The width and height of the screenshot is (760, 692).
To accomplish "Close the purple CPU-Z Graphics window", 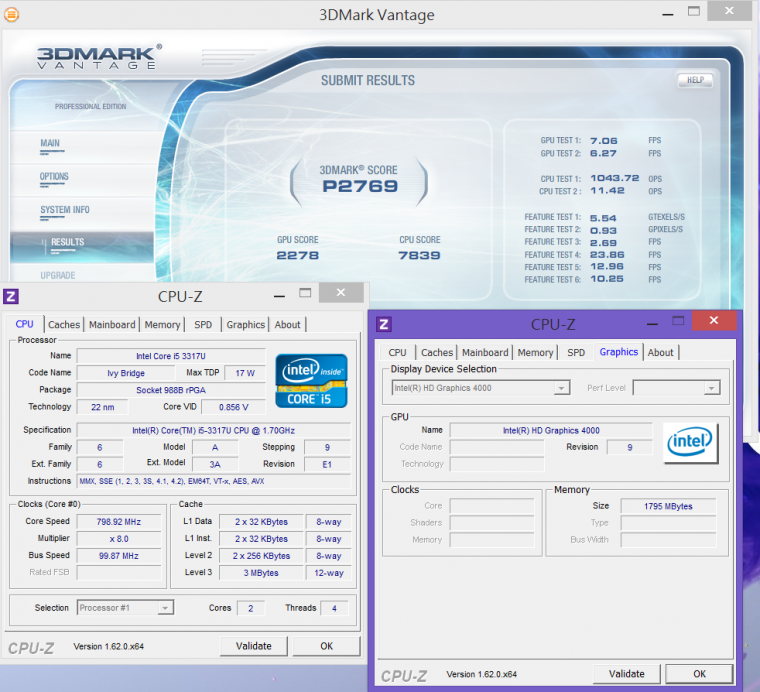I will (x=713, y=321).
